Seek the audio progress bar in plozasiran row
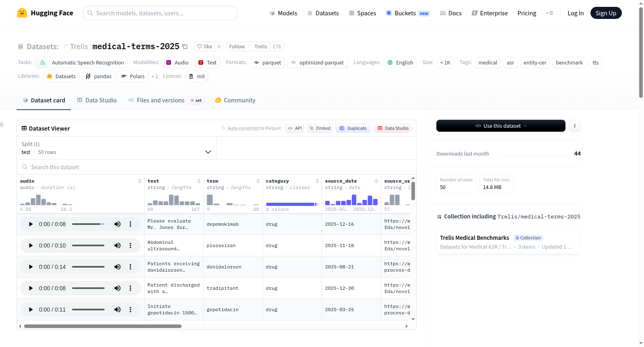The width and height of the screenshot is (644, 347). tap(88, 245)
